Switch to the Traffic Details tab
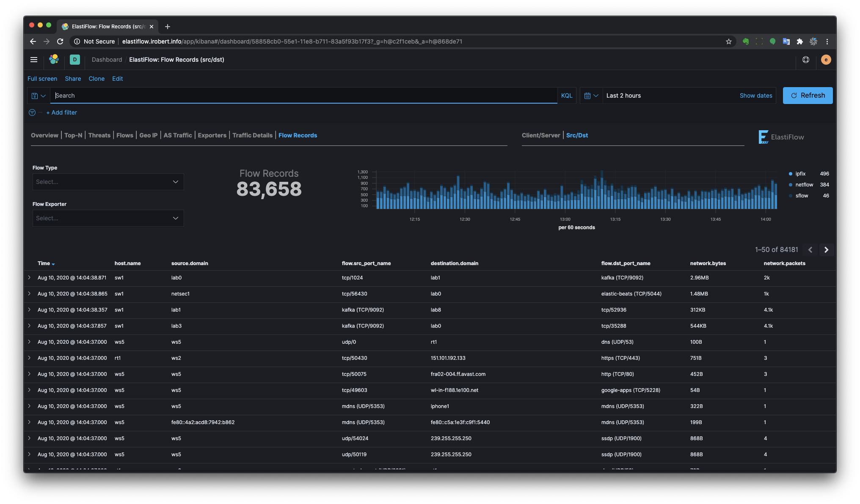This screenshot has height=504, width=860. (253, 135)
